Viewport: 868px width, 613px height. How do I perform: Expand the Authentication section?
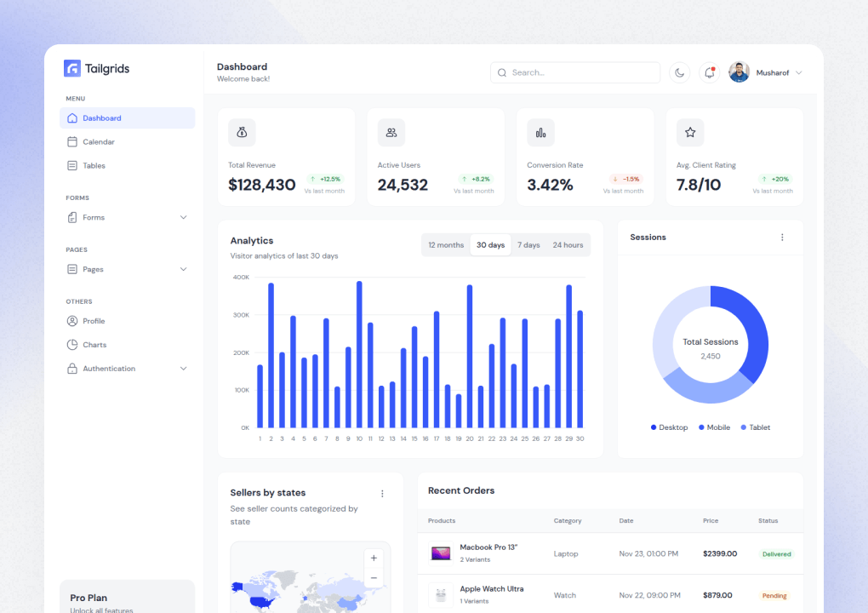[x=183, y=368]
